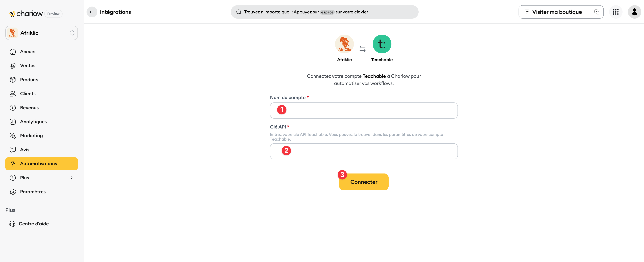The width and height of the screenshot is (644, 262).
Task: Click the Intégrations page title
Action: [115, 12]
